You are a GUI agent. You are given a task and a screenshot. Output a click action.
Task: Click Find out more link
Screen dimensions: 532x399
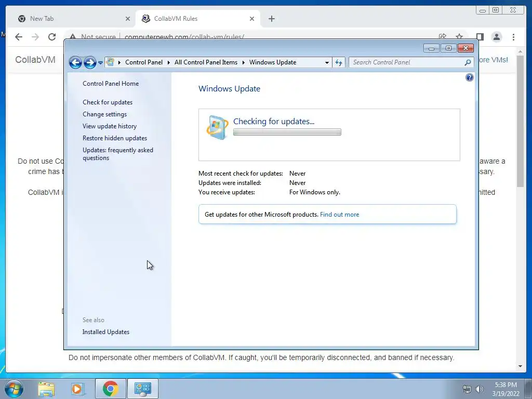click(339, 215)
